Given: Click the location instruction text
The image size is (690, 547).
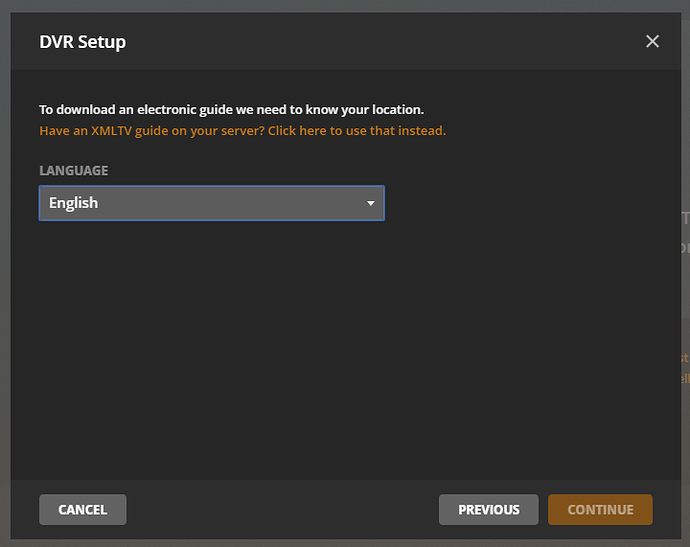Looking at the screenshot, I should tap(231, 110).
